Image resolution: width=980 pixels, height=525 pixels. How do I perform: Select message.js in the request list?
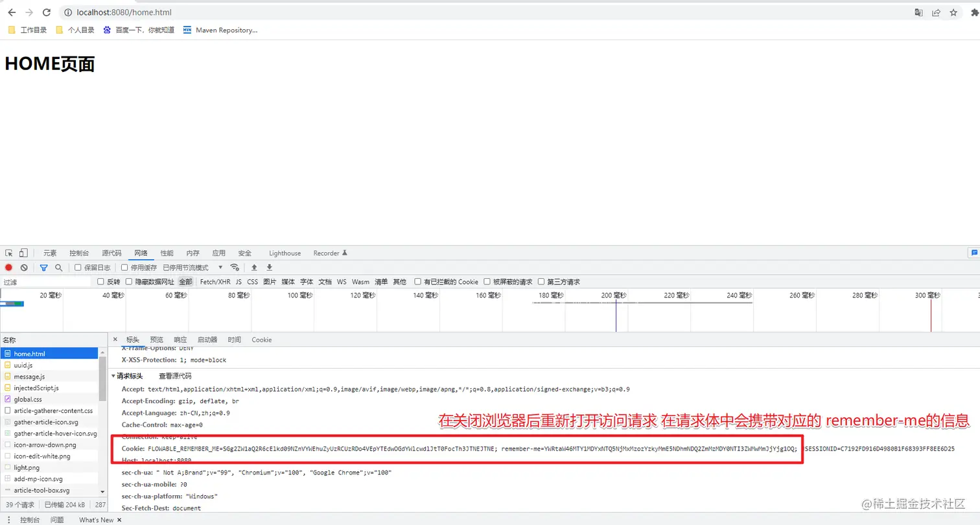50,377
